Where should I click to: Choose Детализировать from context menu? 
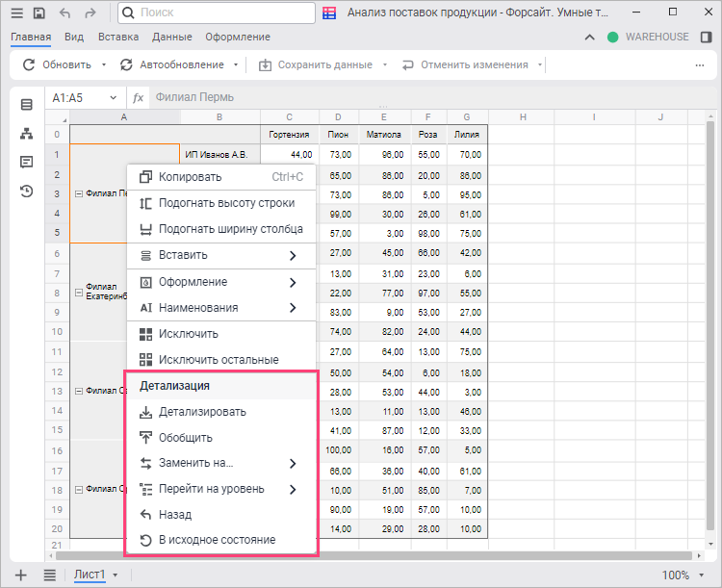point(202,412)
